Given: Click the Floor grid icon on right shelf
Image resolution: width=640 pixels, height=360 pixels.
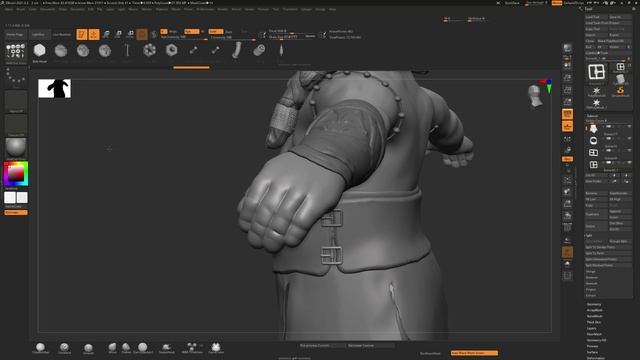Looking at the screenshot, I should click(567, 127).
